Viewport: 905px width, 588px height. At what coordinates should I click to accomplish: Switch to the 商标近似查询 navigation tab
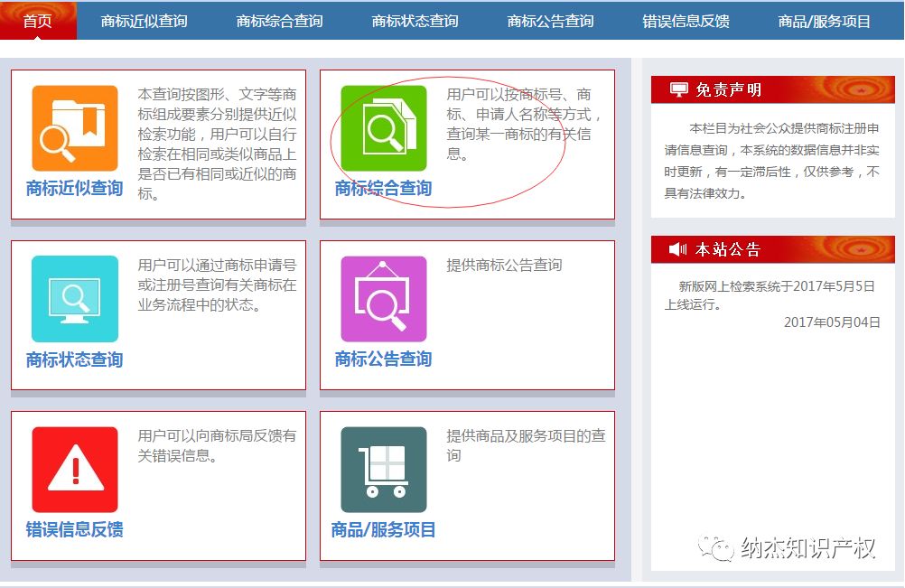point(145,19)
